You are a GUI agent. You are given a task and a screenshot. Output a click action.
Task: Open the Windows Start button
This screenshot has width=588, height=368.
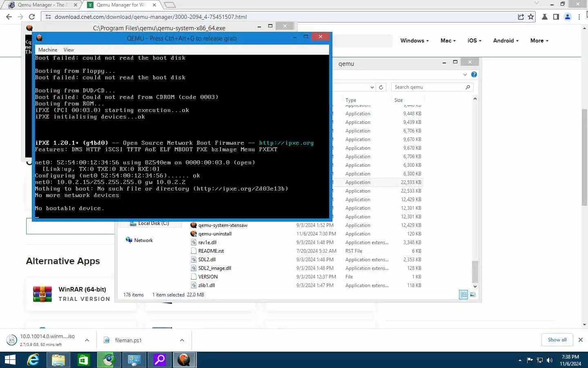click(10, 360)
